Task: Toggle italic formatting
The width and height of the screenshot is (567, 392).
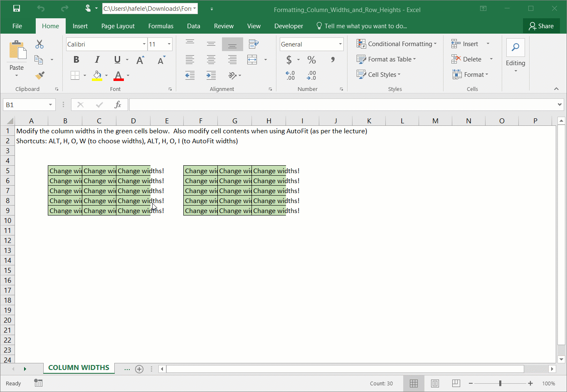Action: pyautogui.click(x=97, y=60)
